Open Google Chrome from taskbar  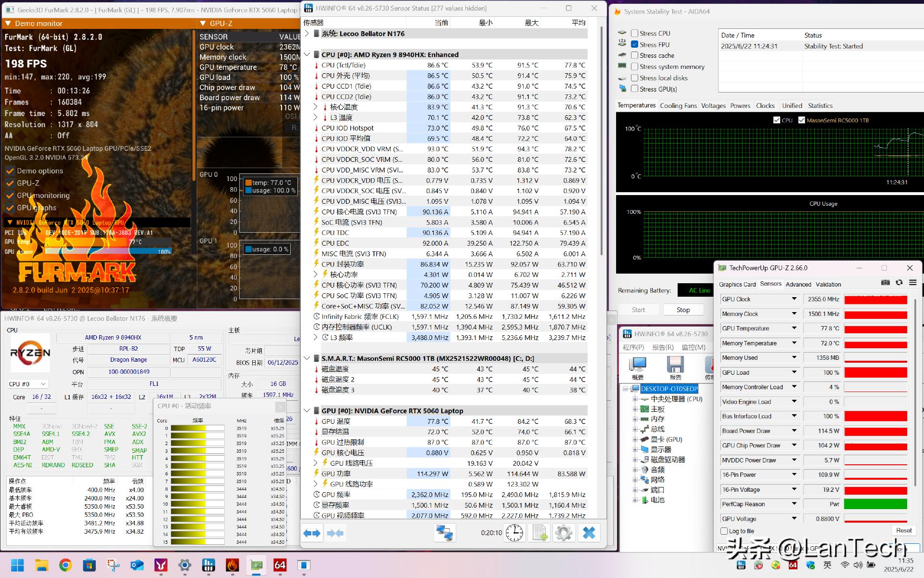click(65, 565)
